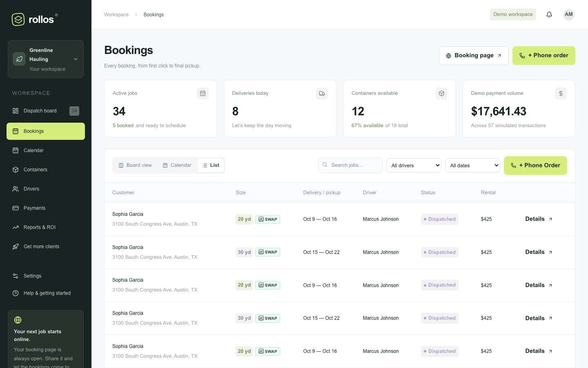Open the Drivers section

click(x=46, y=189)
